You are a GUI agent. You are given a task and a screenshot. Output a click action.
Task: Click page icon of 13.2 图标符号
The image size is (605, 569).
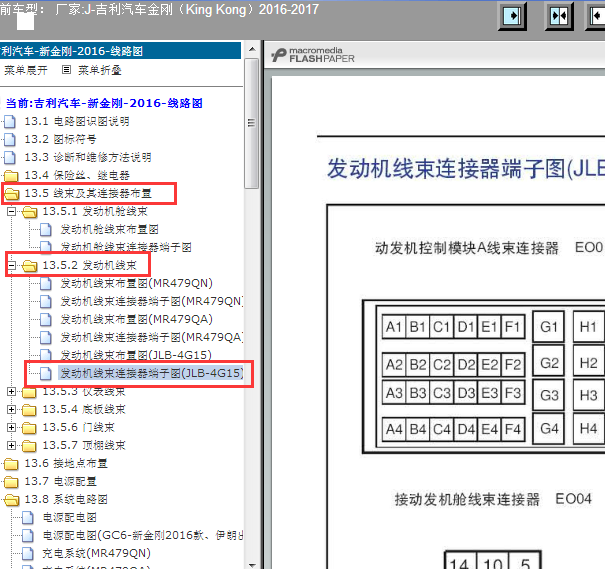pos(10,139)
